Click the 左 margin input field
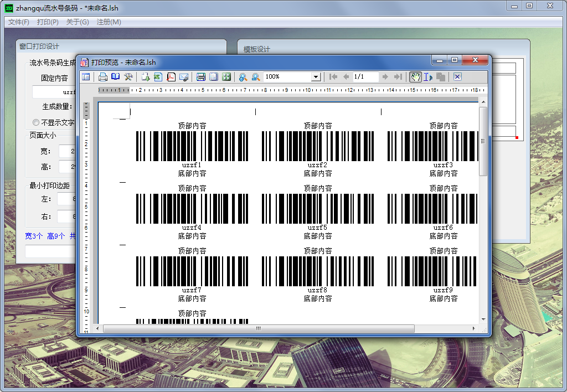This screenshot has width=567, height=392. 67,199
